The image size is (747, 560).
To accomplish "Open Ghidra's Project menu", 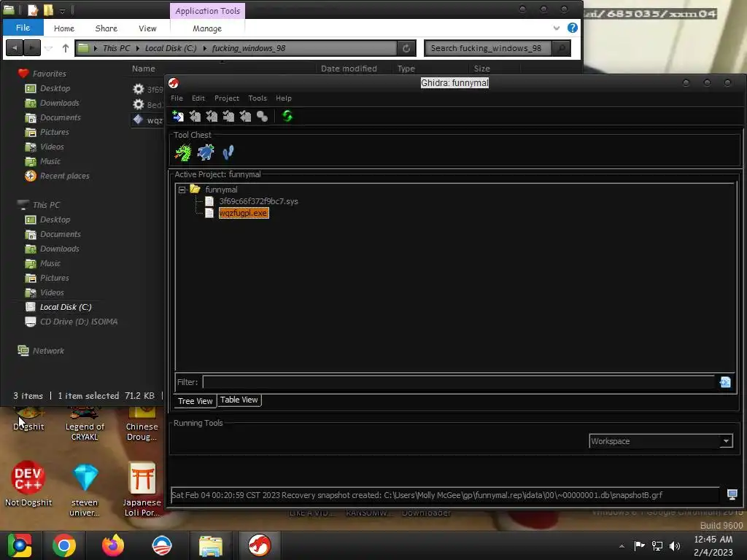I will click(x=227, y=98).
